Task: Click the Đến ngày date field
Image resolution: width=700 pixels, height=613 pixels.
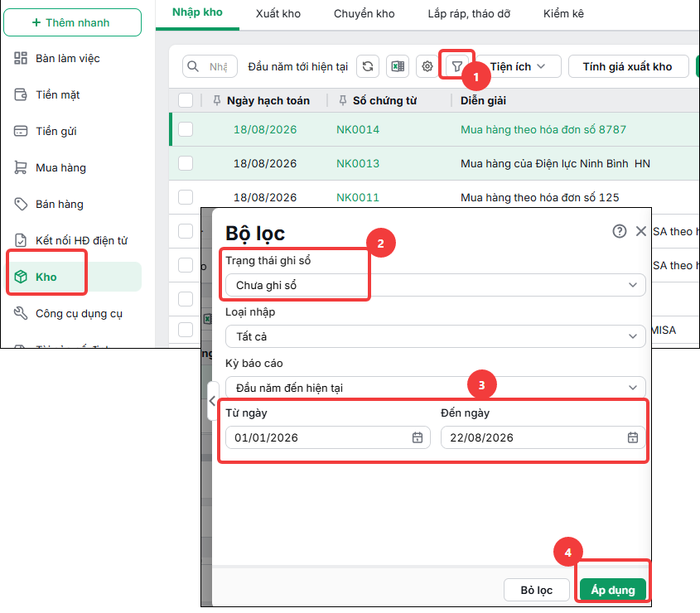Action: 543,437
